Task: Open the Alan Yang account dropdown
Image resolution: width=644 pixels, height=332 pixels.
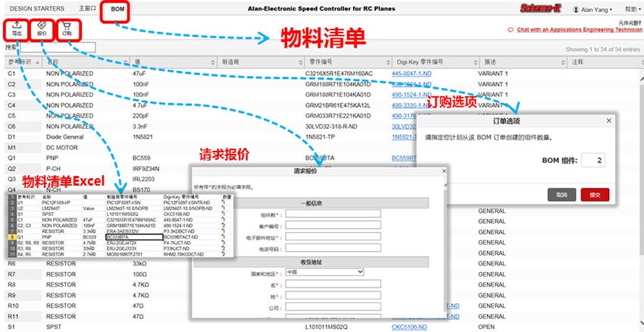Action: [596, 9]
